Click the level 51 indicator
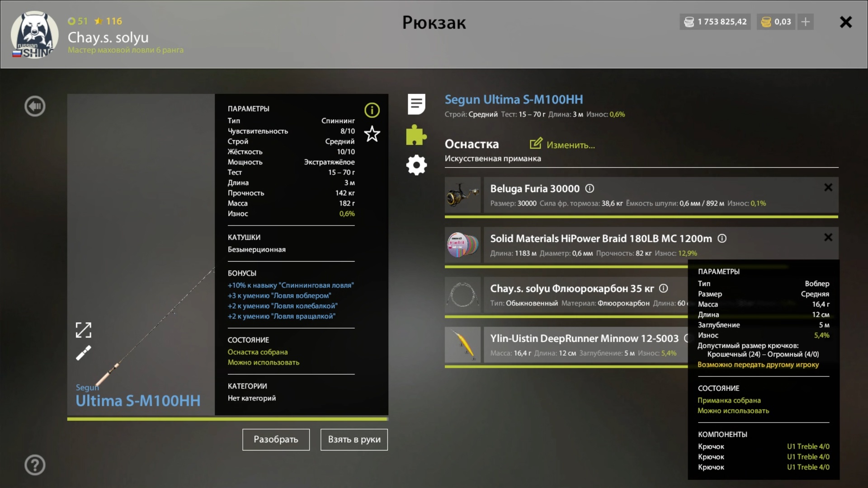 tap(78, 21)
